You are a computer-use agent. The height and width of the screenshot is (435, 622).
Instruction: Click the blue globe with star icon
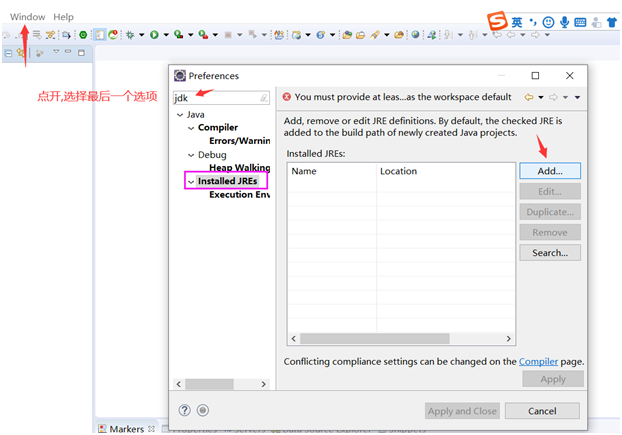[x=321, y=35]
